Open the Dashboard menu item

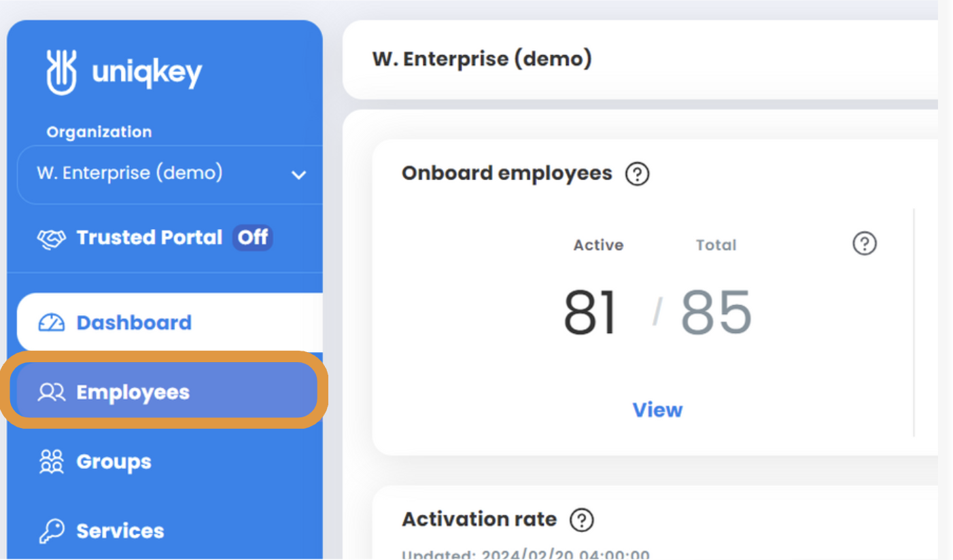click(170, 322)
